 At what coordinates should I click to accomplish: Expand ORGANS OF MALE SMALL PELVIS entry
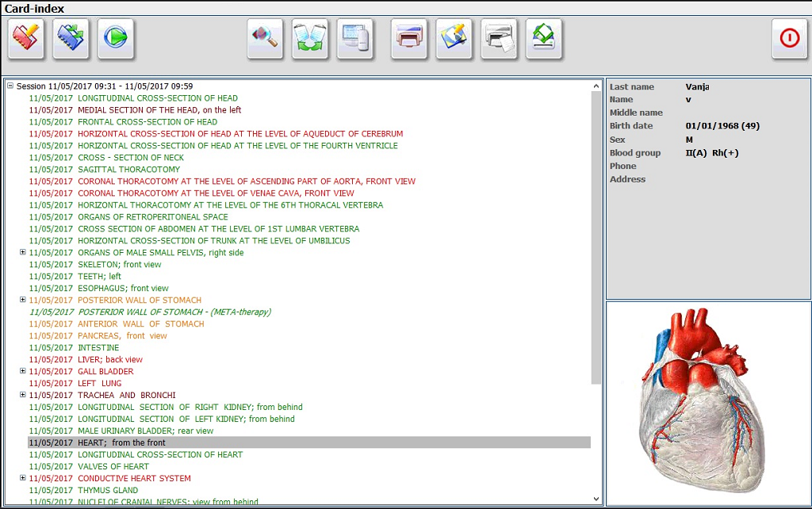(23, 252)
